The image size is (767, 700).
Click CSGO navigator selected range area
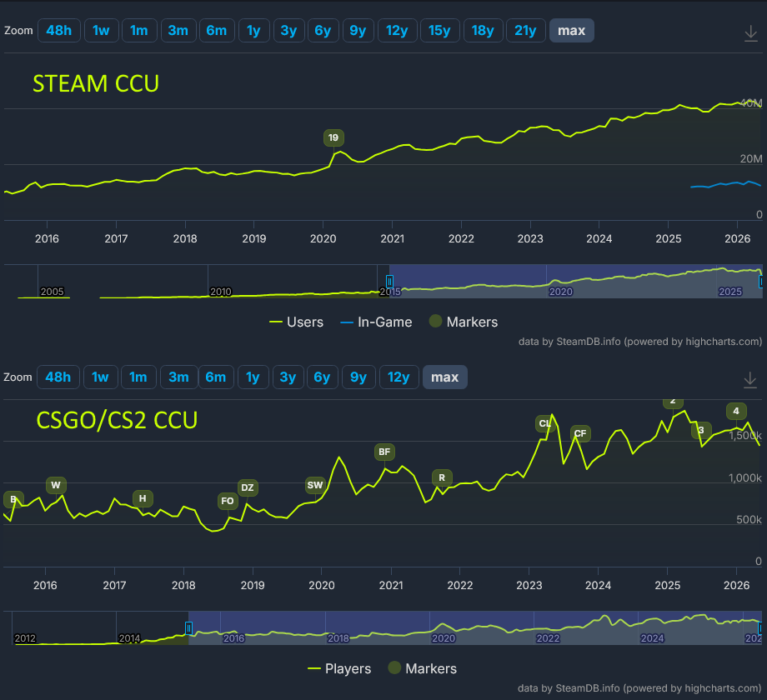pos(474,628)
